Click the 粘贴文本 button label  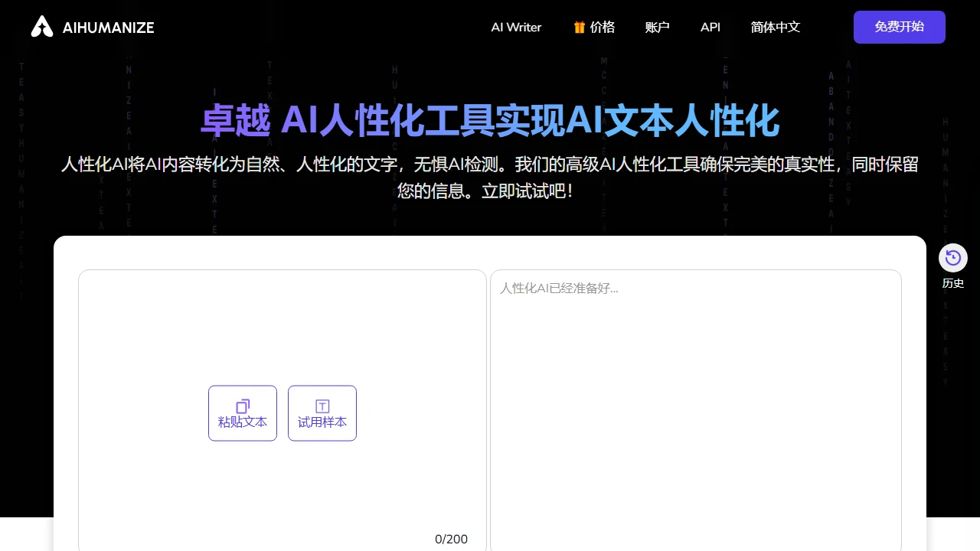coord(243,422)
